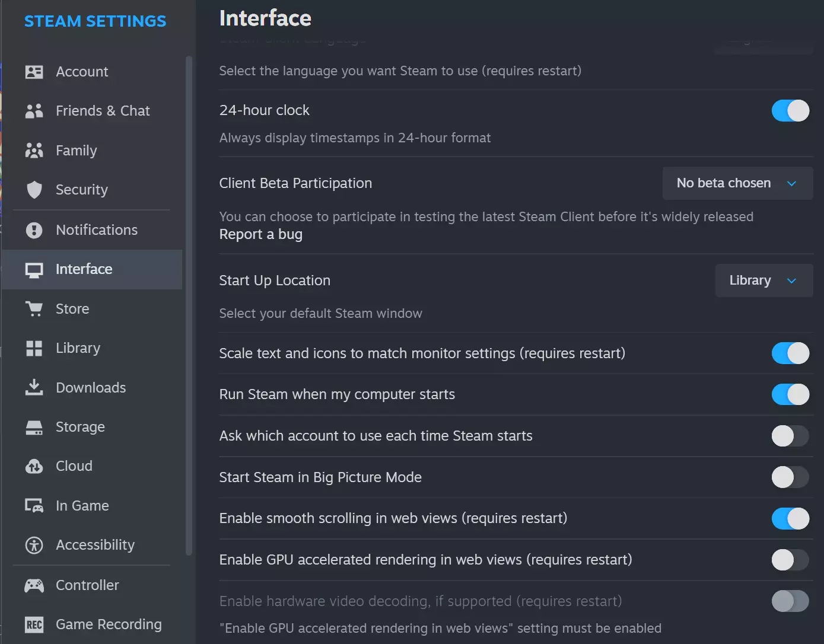The image size is (824, 644).
Task: Click the Account ID card icon
Action: (x=34, y=72)
